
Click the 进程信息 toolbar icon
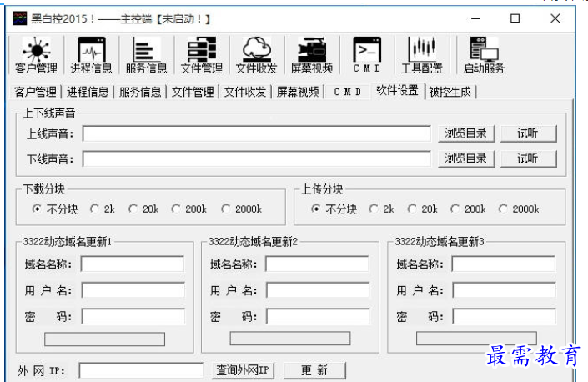click(x=91, y=56)
